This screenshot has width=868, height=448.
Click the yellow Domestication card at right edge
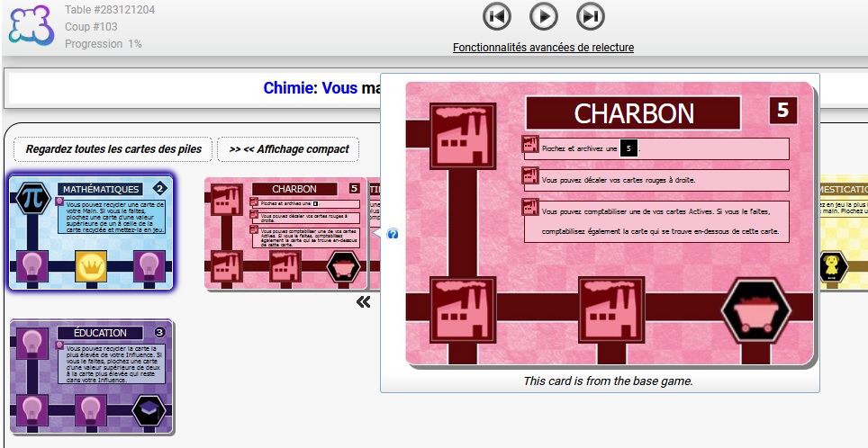(844, 232)
